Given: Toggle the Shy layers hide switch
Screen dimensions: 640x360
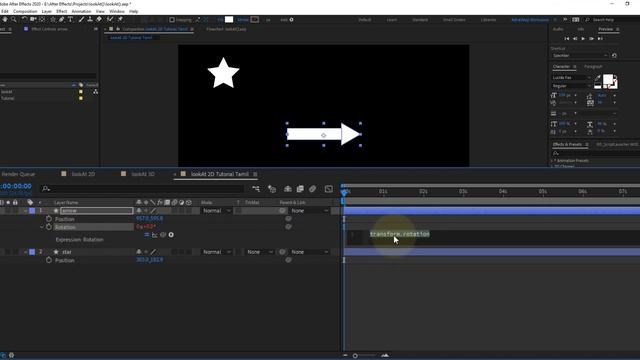Looking at the screenshot, I should [288, 189].
